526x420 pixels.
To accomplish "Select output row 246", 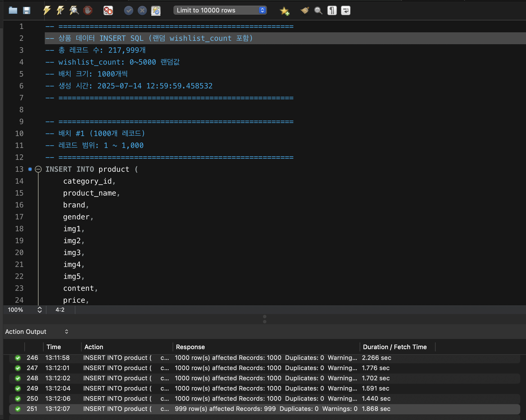I will coord(265,358).
